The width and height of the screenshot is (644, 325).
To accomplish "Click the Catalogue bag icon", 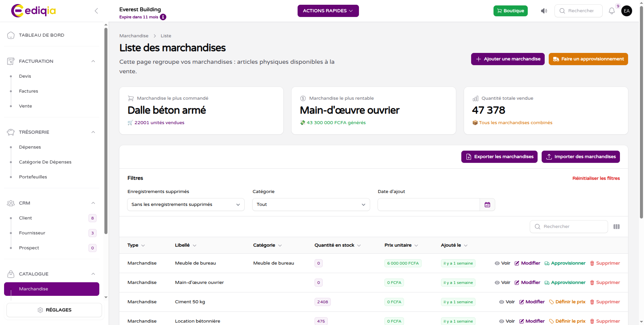I will (11, 274).
